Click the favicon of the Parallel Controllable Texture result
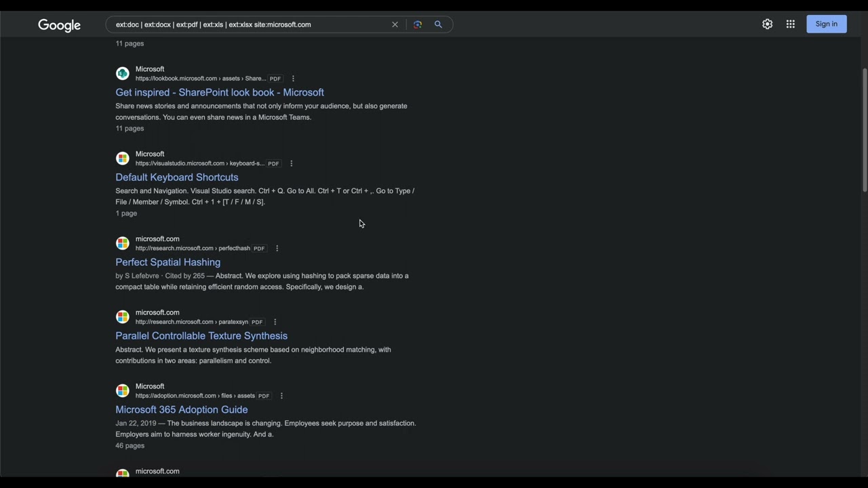Image resolution: width=868 pixels, height=488 pixels. [x=122, y=317]
